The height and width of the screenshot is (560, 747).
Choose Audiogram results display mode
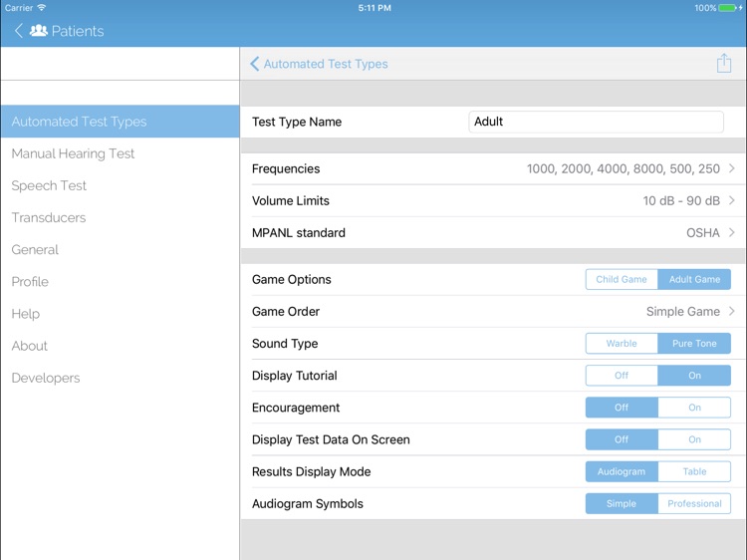click(622, 471)
